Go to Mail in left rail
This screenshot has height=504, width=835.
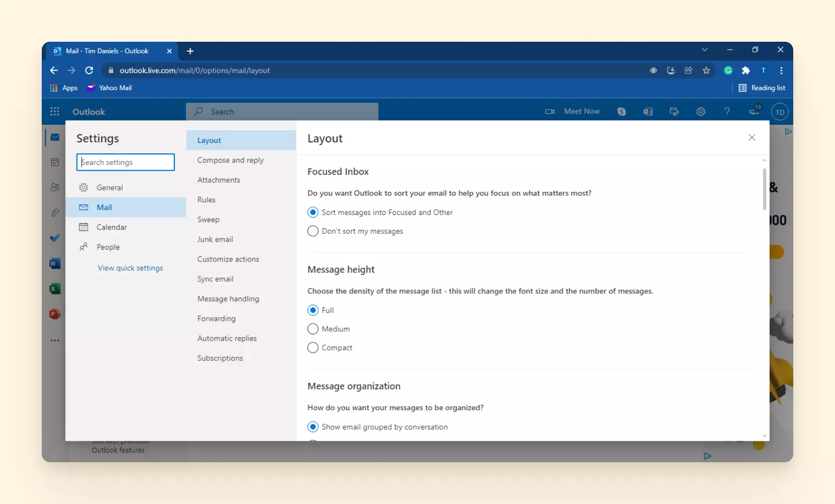click(x=55, y=137)
